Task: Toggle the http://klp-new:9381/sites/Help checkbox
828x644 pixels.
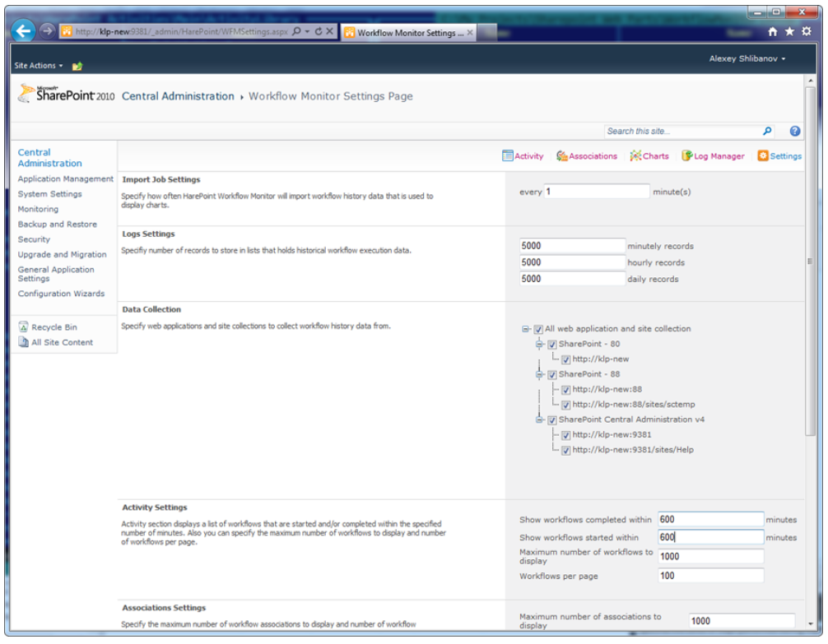Action: (565, 451)
